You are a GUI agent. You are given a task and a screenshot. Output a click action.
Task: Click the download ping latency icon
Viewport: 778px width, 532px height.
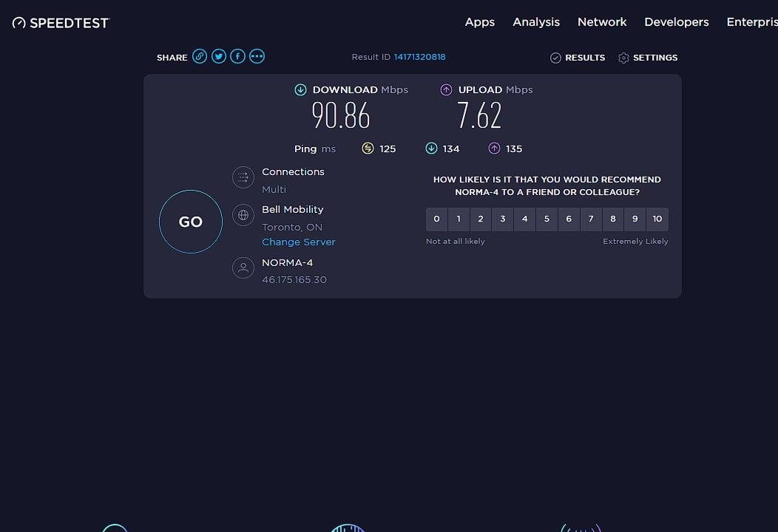click(431, 149)
